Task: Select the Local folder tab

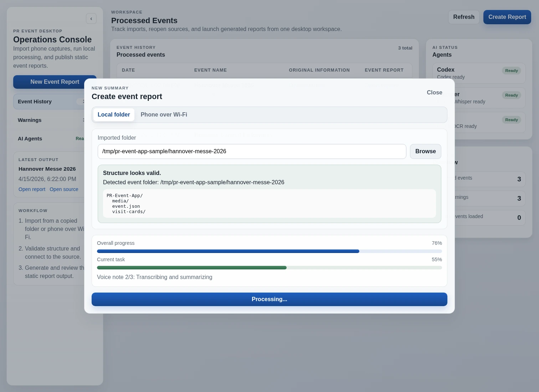Action: coord(114,115)
